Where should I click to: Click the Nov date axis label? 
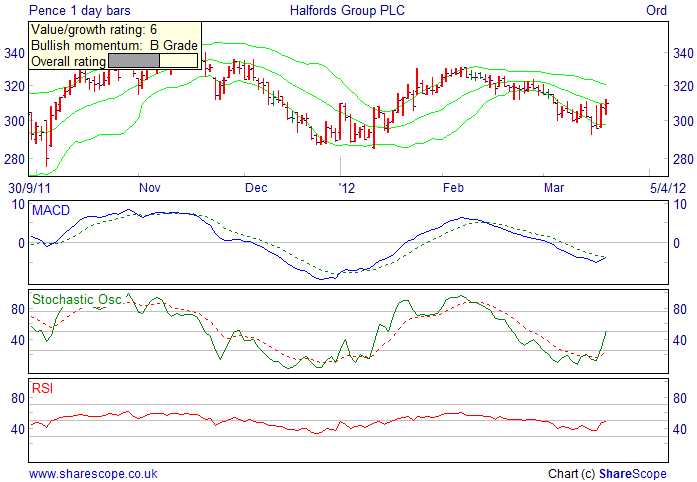click(150, 188)
